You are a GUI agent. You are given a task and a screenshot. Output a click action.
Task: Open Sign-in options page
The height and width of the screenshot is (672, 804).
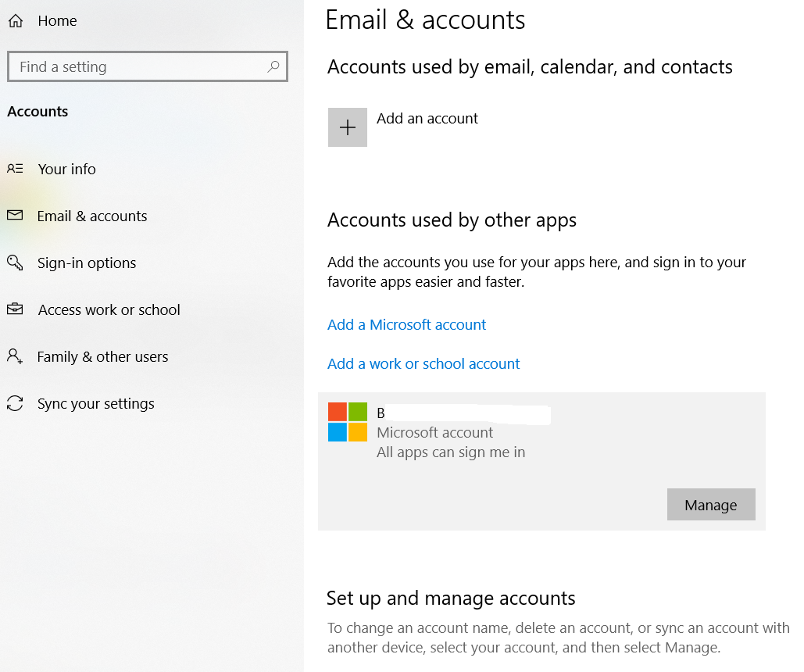click(x=87, y=263)
